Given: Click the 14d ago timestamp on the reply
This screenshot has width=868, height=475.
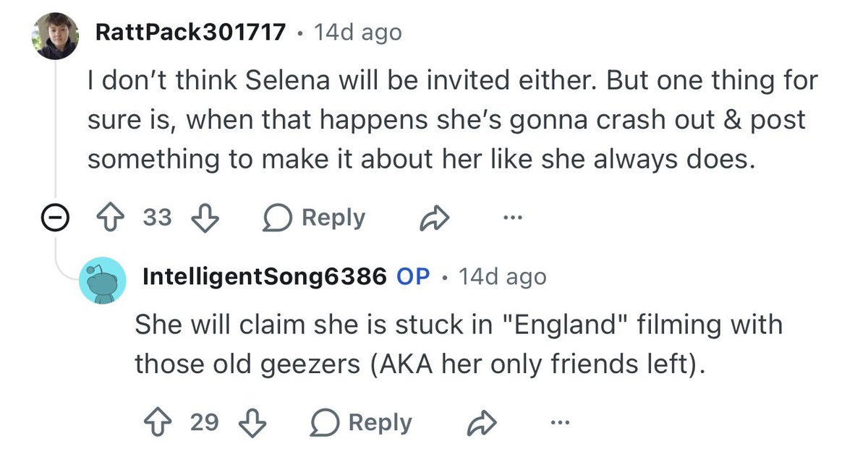Looking at the screenshot, I should (x=503, y=277).
